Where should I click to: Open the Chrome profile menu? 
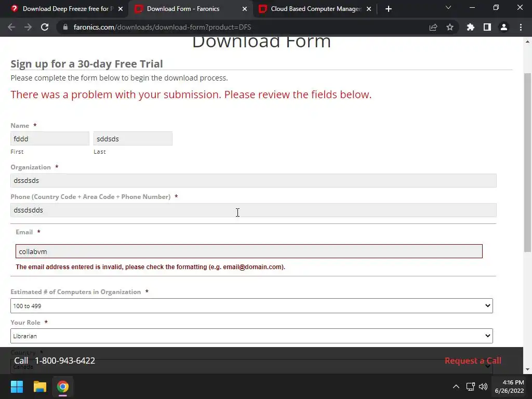(504, 27)
